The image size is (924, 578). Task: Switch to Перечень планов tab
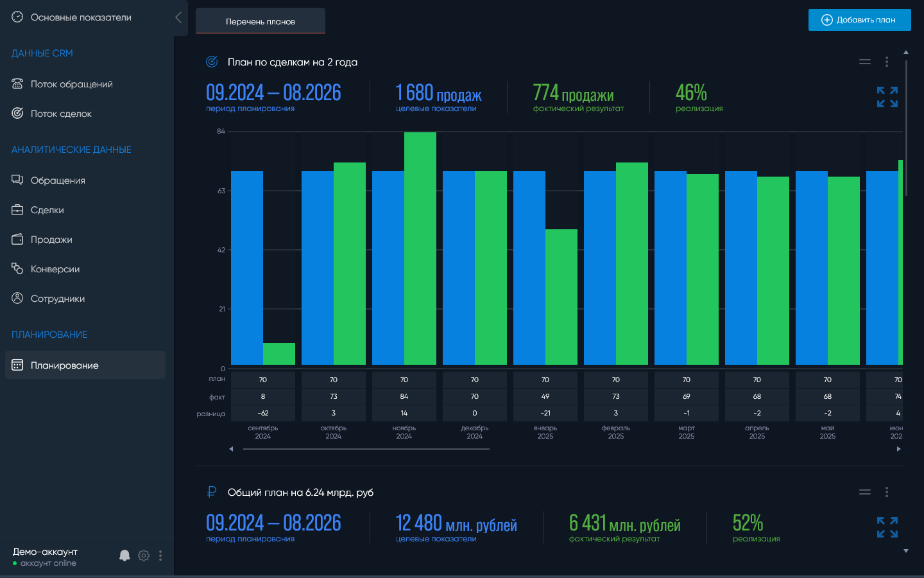click(x=261, y=21)
